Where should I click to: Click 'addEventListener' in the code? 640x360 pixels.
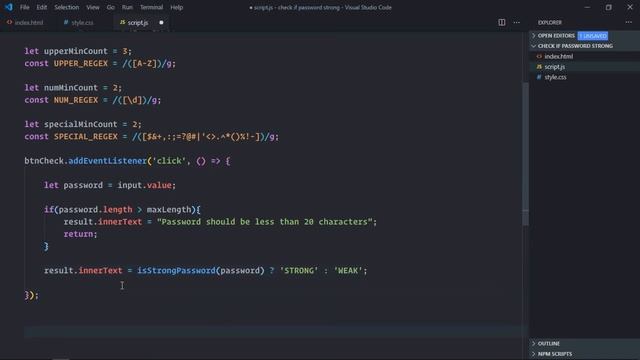point(107,161)
